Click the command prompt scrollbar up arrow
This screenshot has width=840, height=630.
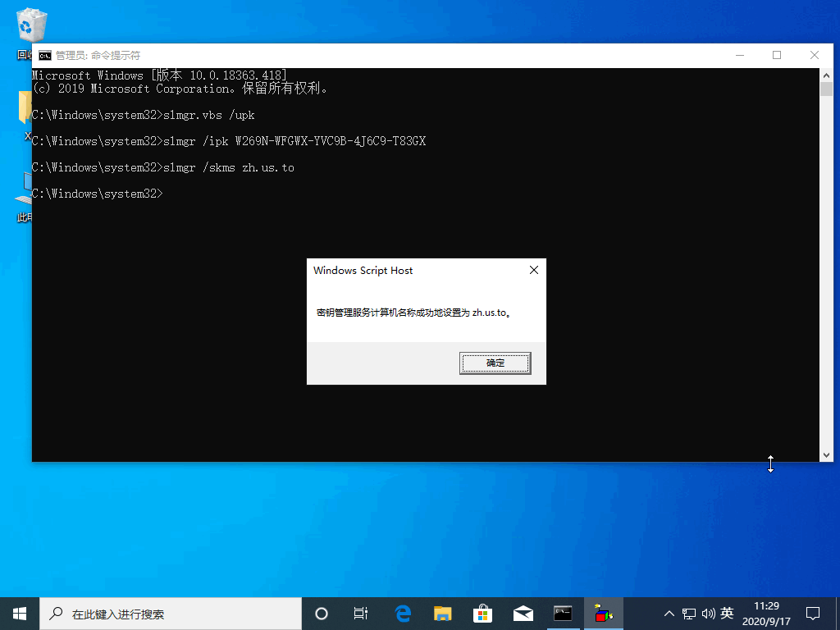(x=826, y=75)
